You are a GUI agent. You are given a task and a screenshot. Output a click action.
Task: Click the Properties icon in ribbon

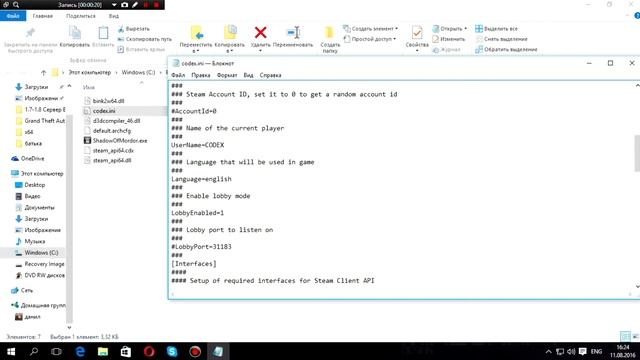(x=417, y=33)
